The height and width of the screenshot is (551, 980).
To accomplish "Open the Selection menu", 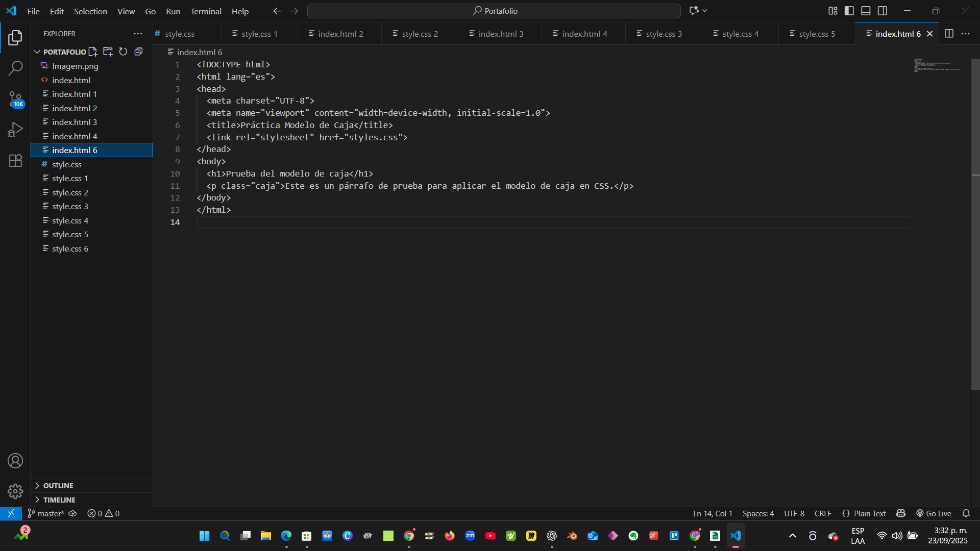I will pos(90,11).
